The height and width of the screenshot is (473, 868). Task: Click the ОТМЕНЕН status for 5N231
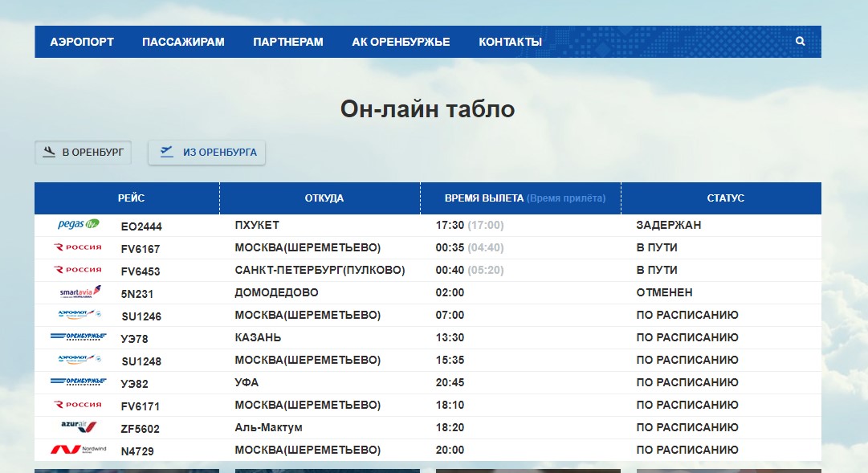click(664, 292)
